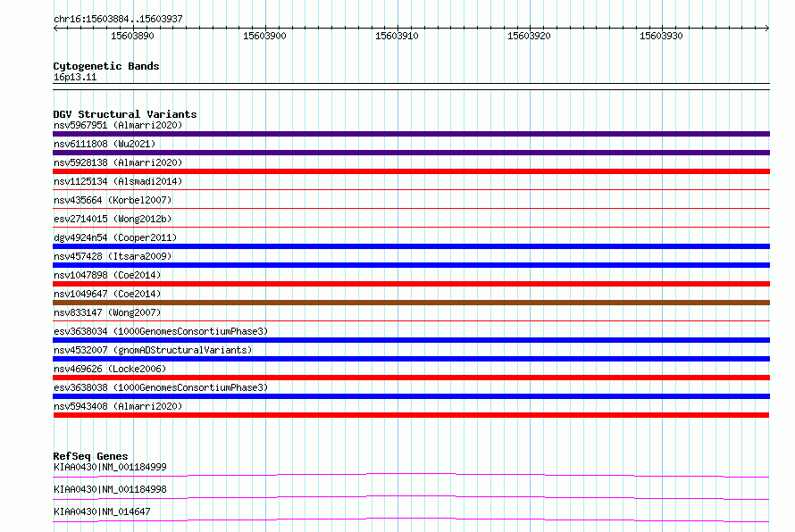Click the red bar for nsv469626
Image resolution: width=795 pixels, height=532 pixels.
tap(411, 378)
